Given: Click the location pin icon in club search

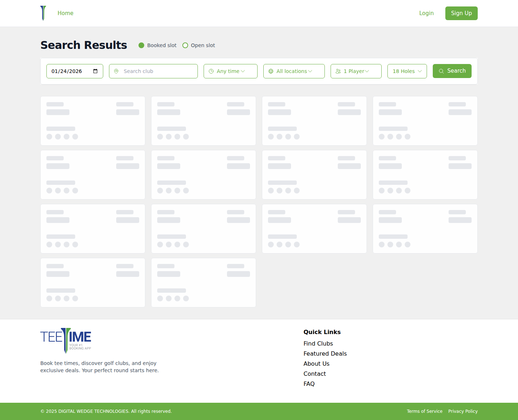Looking at the screenshot, I should pyautogui.click(x=116, y=71).
